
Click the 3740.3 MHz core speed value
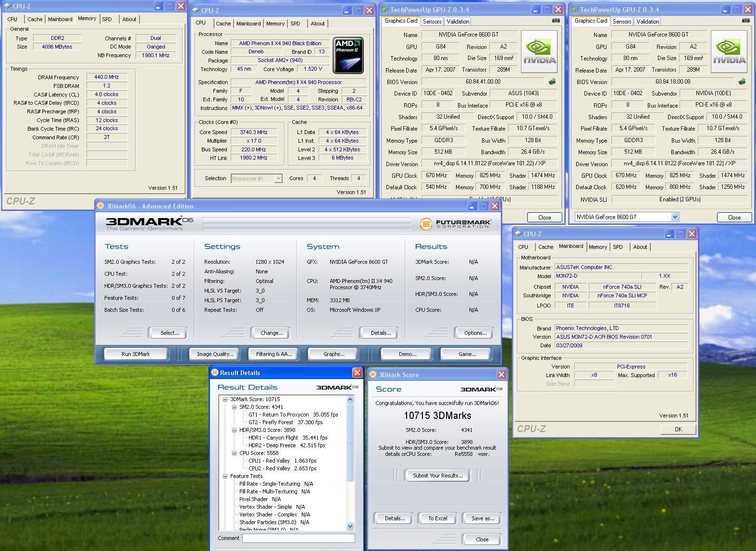(254, 132)
